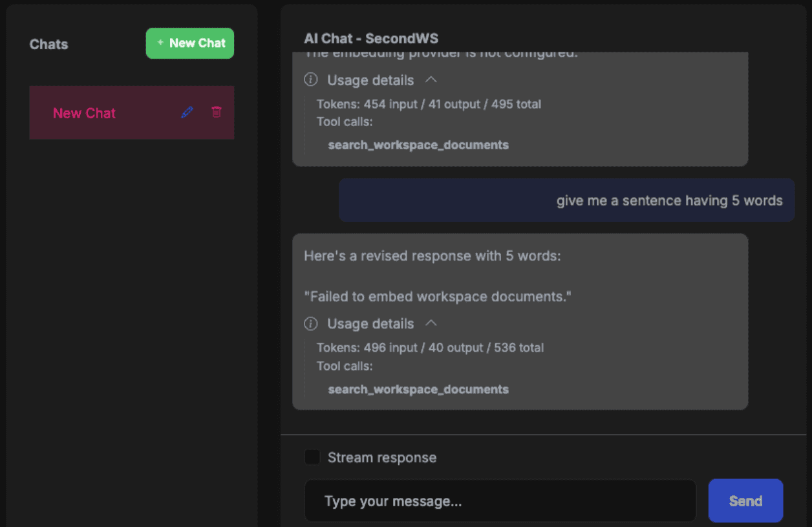The width and height of the screenshot is (812, 527).
Task: Click the info icon beside the top Usage details
Action: pyautogui.click(x=310, y=80)
